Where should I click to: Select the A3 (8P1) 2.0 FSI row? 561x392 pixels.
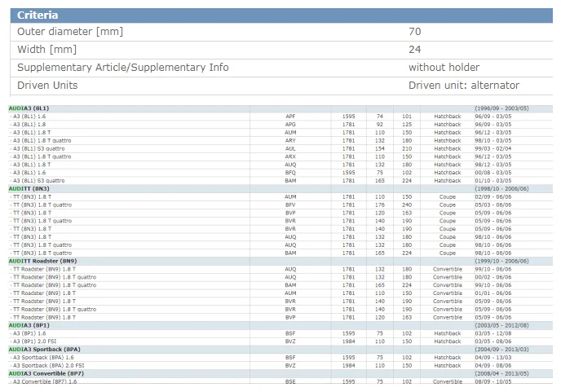280,341
